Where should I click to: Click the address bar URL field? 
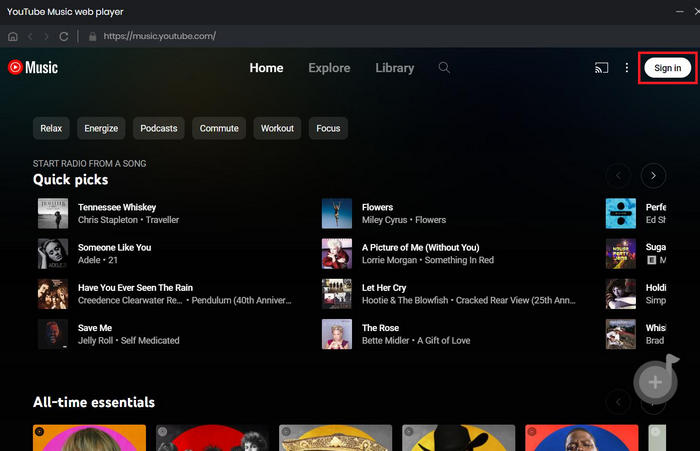[x=159, y=36]
